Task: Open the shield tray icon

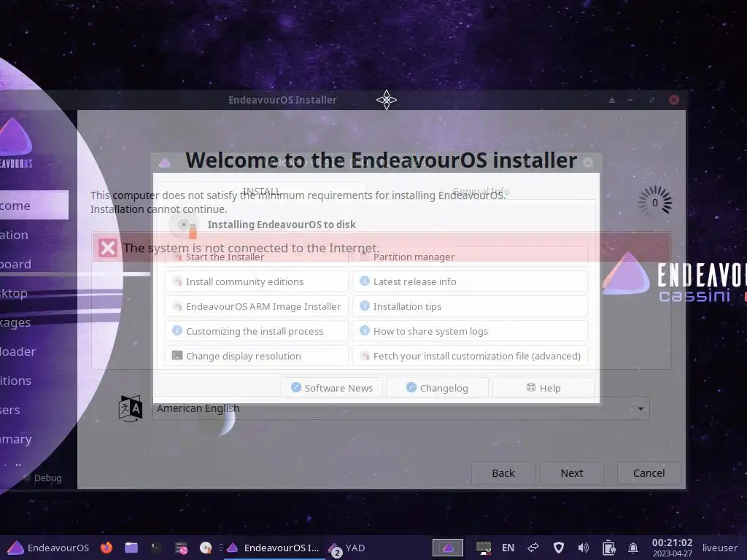Action: 558,548
